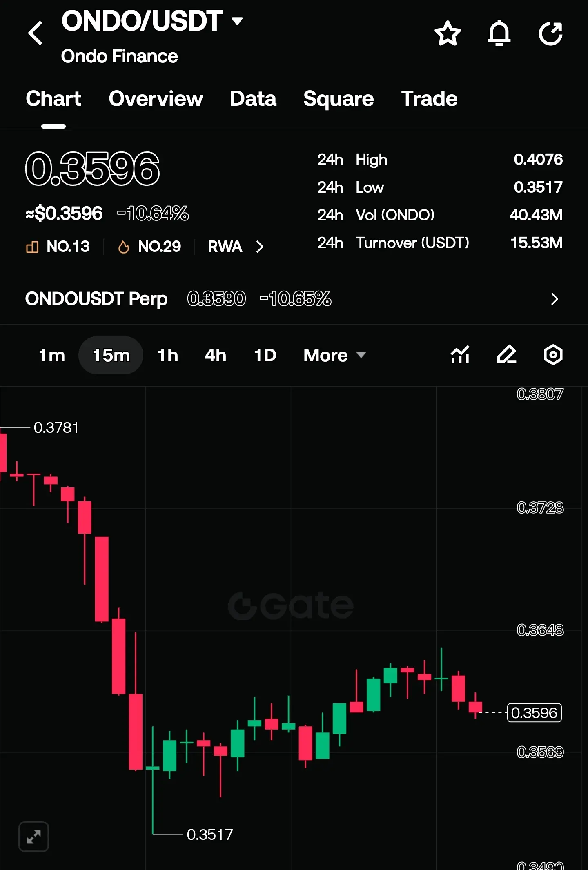Add ONDO/USDT to favorites with star
588x870 pixels.
[x=448, y=33]
